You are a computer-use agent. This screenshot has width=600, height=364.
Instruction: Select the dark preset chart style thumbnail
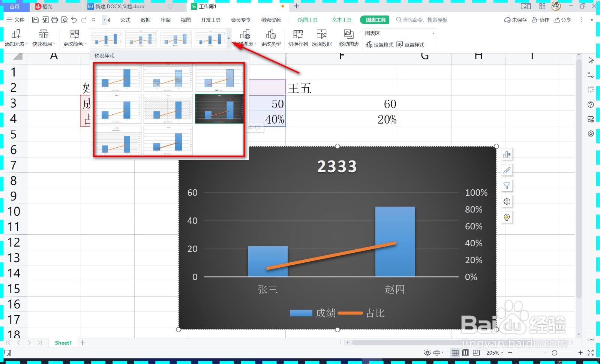point(219,109)
